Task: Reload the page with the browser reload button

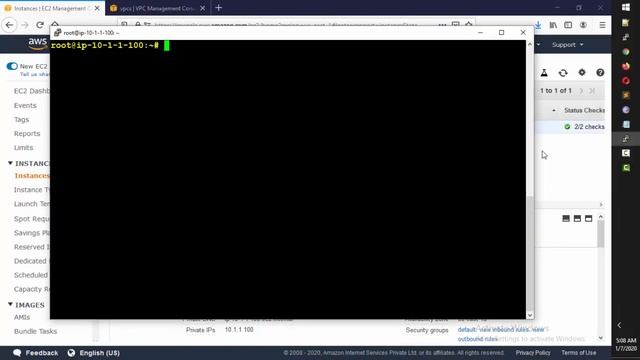Action: coord(40,25)
